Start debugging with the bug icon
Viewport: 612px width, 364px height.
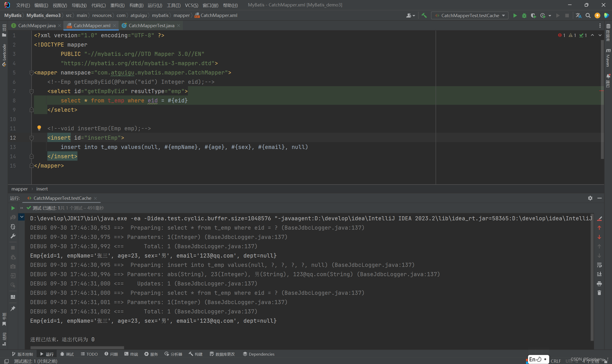pyautogui.click(x=524, y=16)
